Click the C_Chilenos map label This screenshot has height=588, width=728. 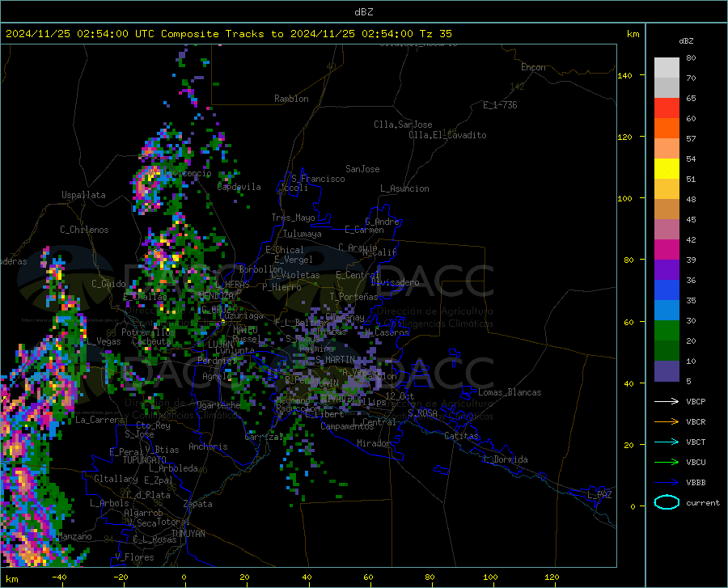pyautogui.click(x=84, y=230)
